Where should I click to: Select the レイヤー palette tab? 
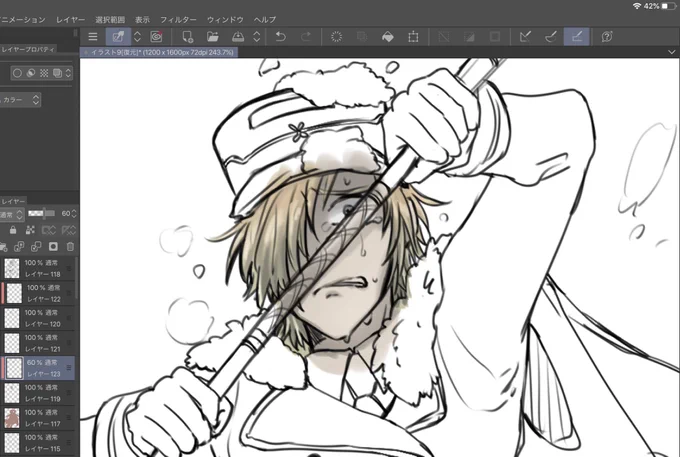click(13, 201)
